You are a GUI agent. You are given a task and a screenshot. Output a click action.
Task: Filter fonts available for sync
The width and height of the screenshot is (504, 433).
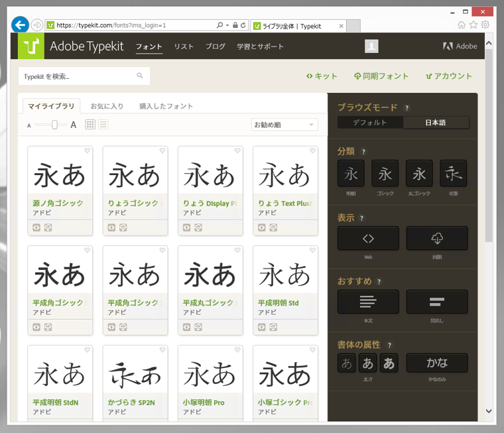(437, 238)
